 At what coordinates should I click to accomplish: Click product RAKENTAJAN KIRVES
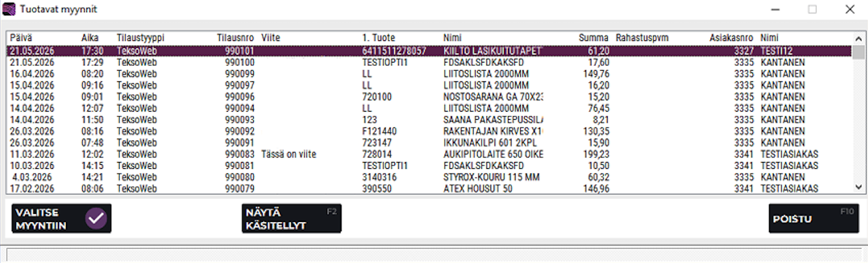click(493, 131)
